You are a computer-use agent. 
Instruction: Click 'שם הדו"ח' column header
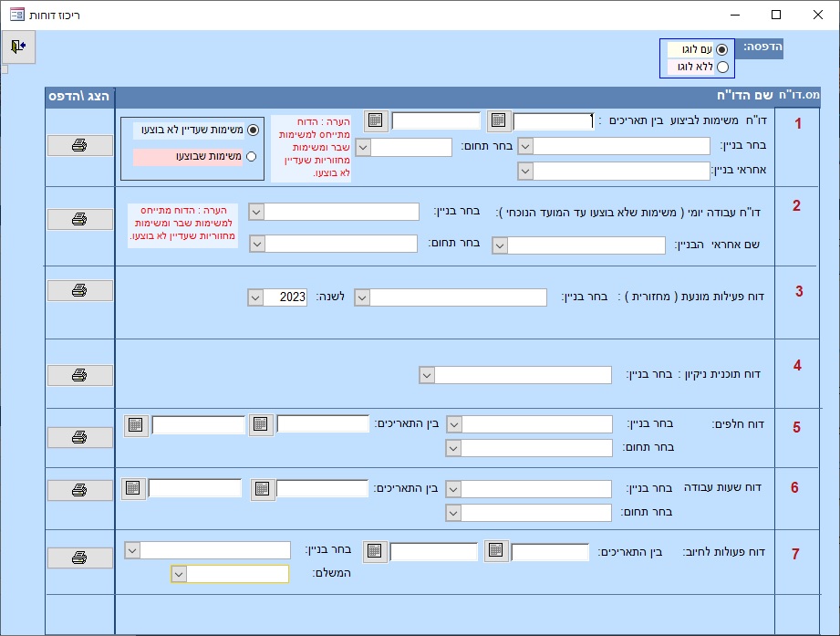(x=744, y=96)
